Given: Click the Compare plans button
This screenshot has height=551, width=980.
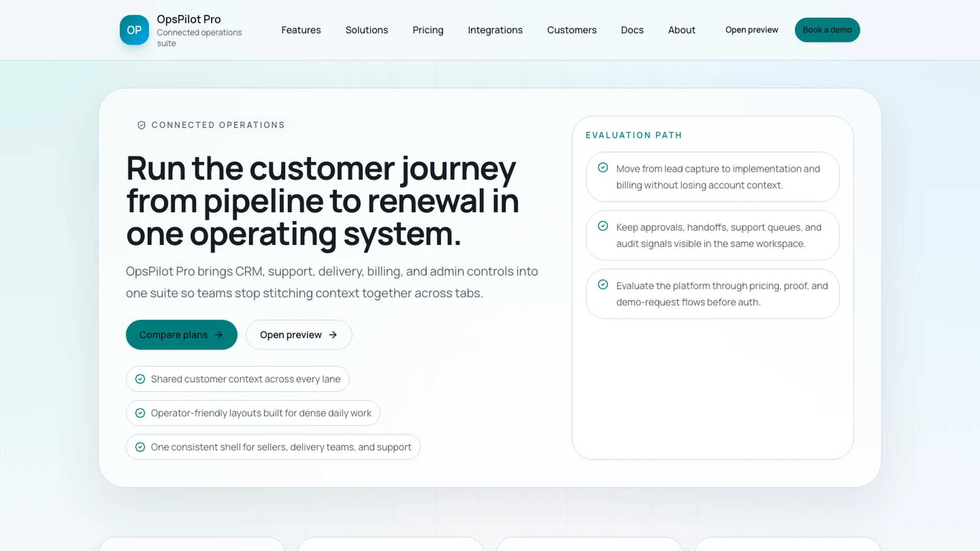Looking at the screenshot, I should pos(181,335).
